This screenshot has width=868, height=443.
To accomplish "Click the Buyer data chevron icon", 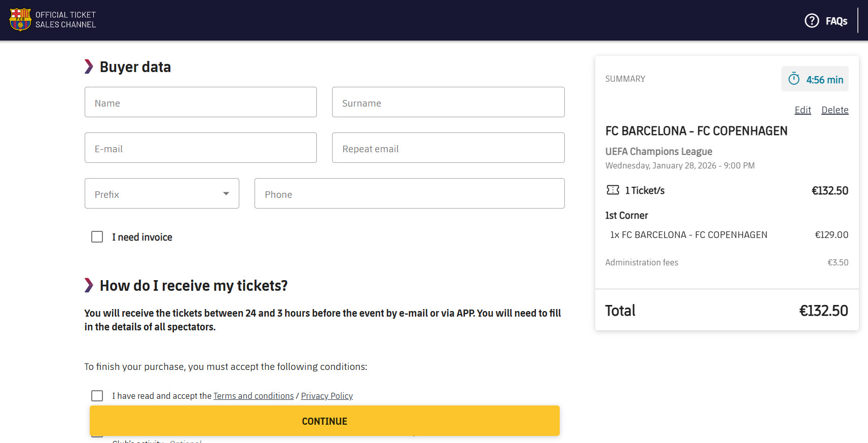I will coord(89,66).
